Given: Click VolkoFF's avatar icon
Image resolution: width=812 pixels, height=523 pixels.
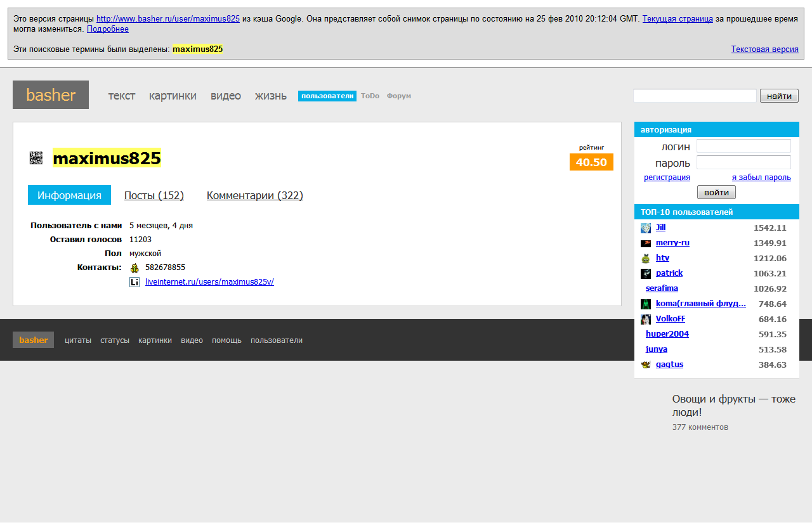Looking at the screenshot, I should [646, 320].
